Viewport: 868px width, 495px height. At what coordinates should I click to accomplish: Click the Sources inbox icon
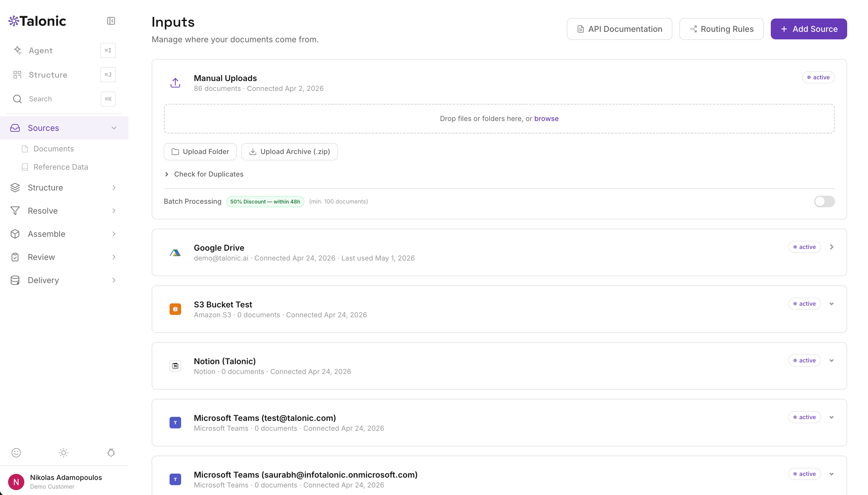pos(15,128)
